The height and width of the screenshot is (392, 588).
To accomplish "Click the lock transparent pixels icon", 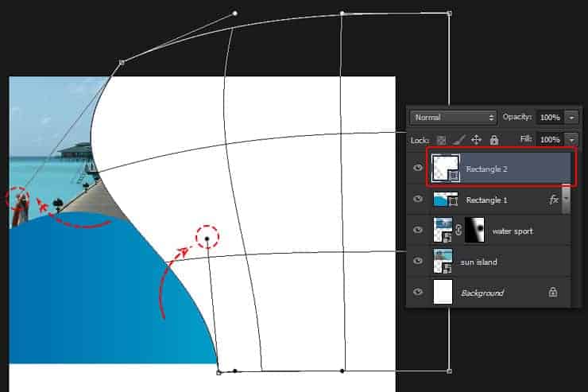I will 442,140.
